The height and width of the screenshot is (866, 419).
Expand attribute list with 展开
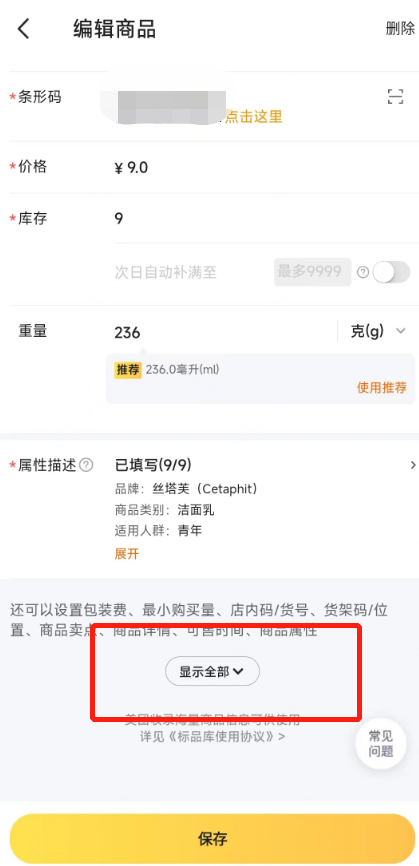[x=126, y=554]
